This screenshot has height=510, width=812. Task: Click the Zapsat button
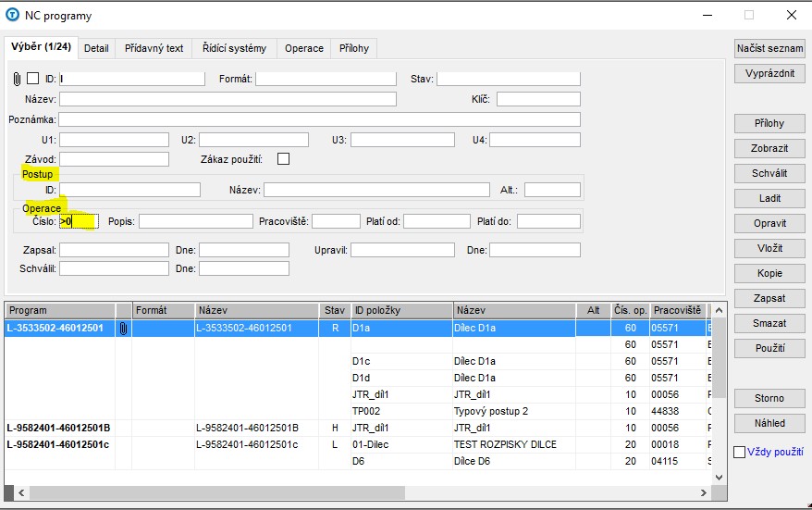click(769, 298)
